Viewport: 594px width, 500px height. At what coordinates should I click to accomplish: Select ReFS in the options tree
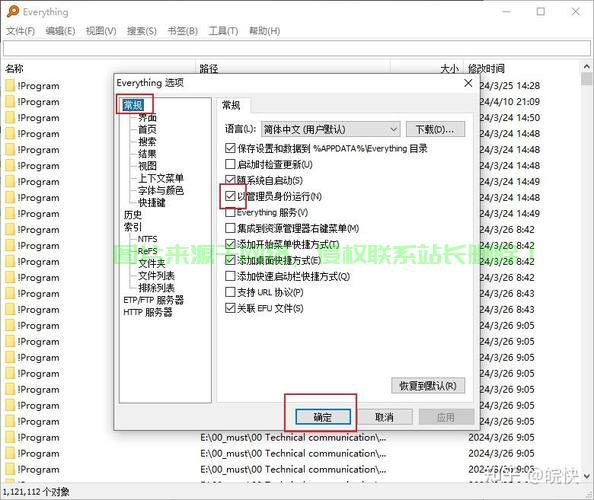(147, 251)
